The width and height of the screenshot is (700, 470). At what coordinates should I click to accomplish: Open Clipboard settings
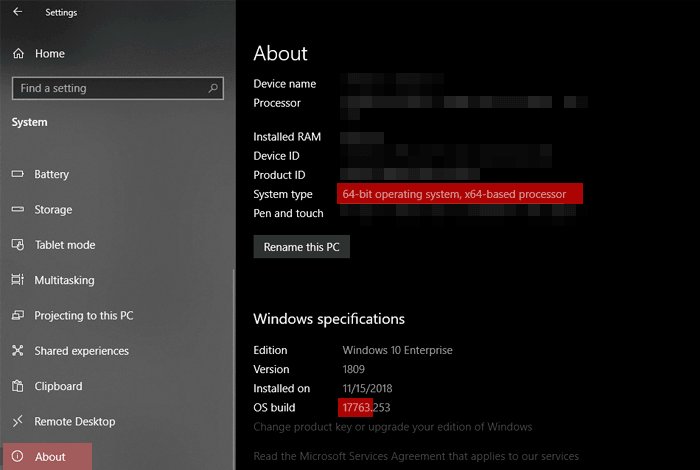coord(58,386)
